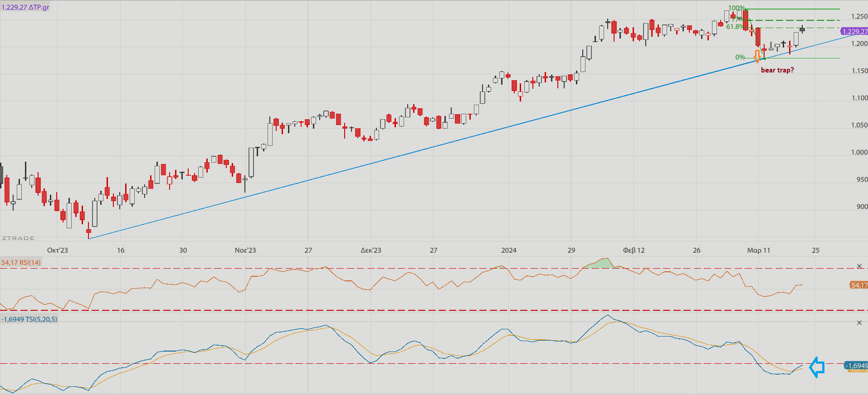Click the 16 date axis label
This screenshot has width=868, height=395.
[121, 250]
